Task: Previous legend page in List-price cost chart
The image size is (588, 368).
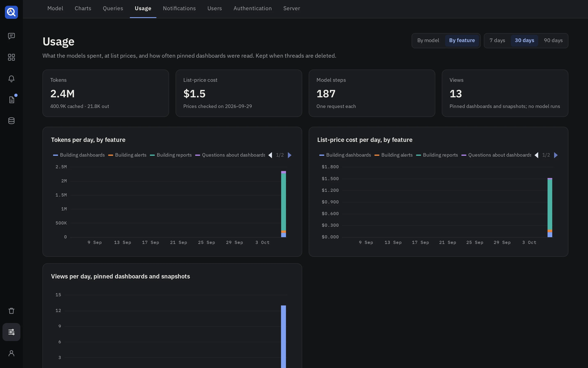Action: coord(537,155)
